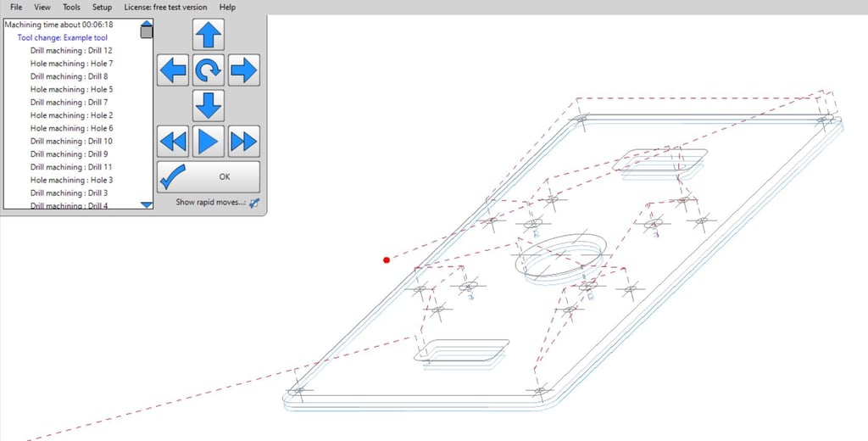The width and height of the screenshot is (868, 441).
Task: Click the red tool position marker
Action: click(x=387, y=260)
